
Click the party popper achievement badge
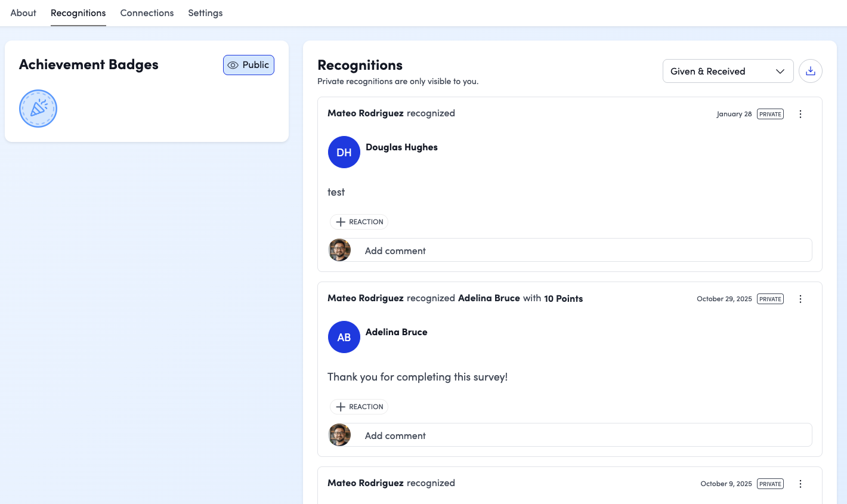tap(38, 109)
